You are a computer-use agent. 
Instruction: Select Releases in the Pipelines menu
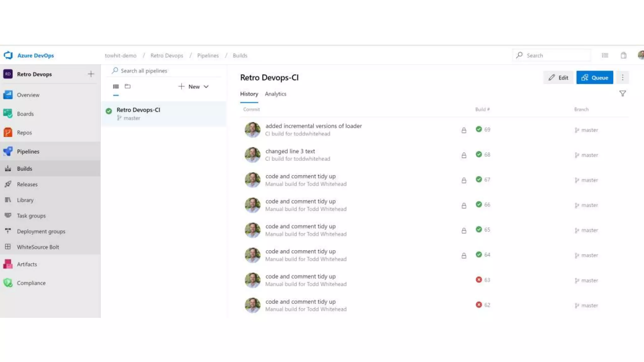pyautogui.click(x=27, y=184)
